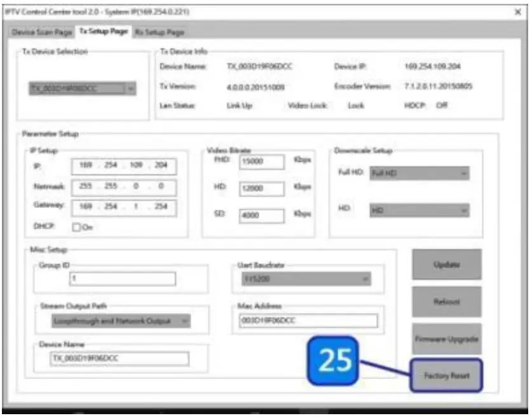This screenshot has height=418, width=532.
Task: Click the Gateway last octet 254 field
Action: (160, 206)
